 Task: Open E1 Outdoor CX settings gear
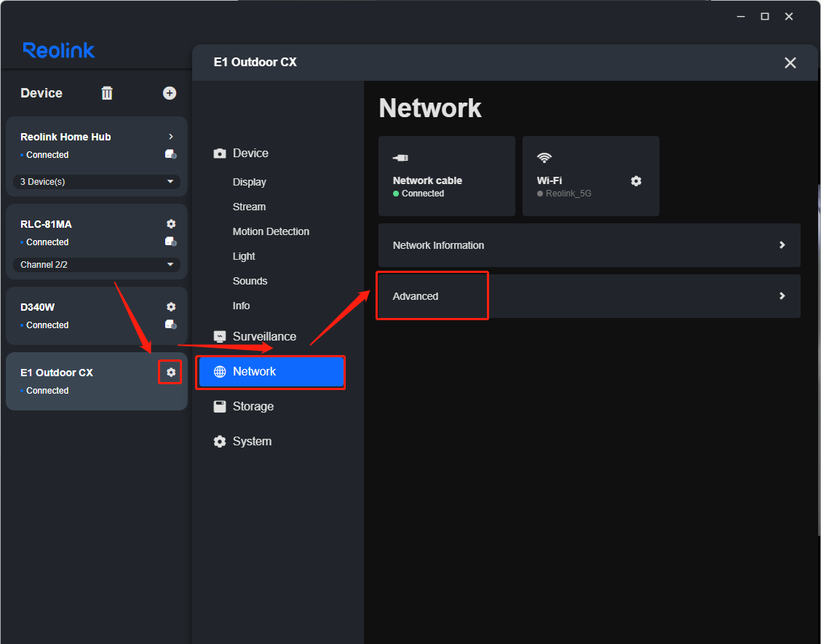coord(171,373)
